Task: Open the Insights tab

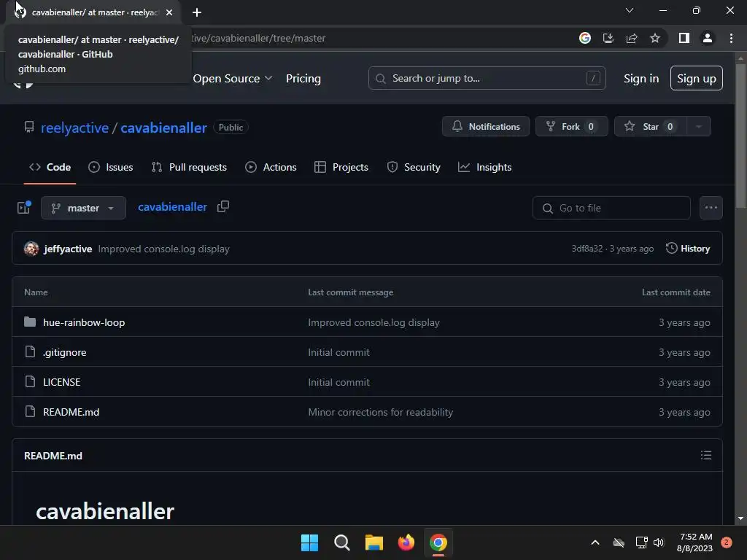Action: tap(485, 167)
